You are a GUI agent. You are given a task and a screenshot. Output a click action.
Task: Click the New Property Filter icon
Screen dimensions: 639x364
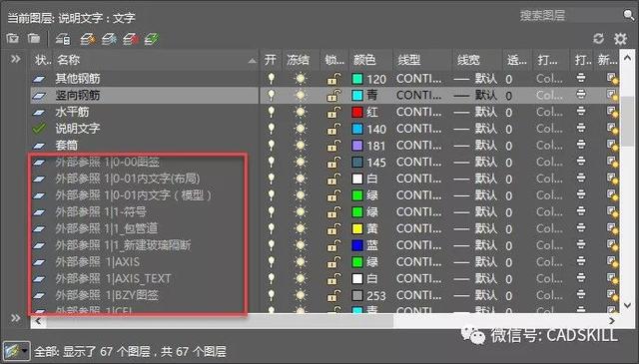click(13, 39)
